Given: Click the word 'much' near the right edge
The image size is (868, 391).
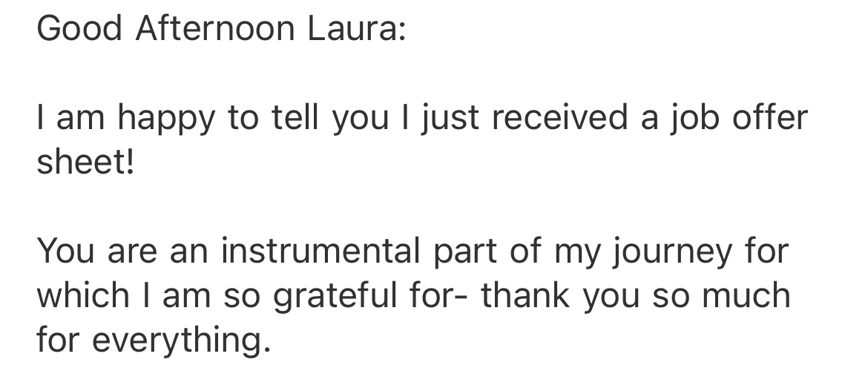Looking at the screenshot, I should click(x=746, y=295).
